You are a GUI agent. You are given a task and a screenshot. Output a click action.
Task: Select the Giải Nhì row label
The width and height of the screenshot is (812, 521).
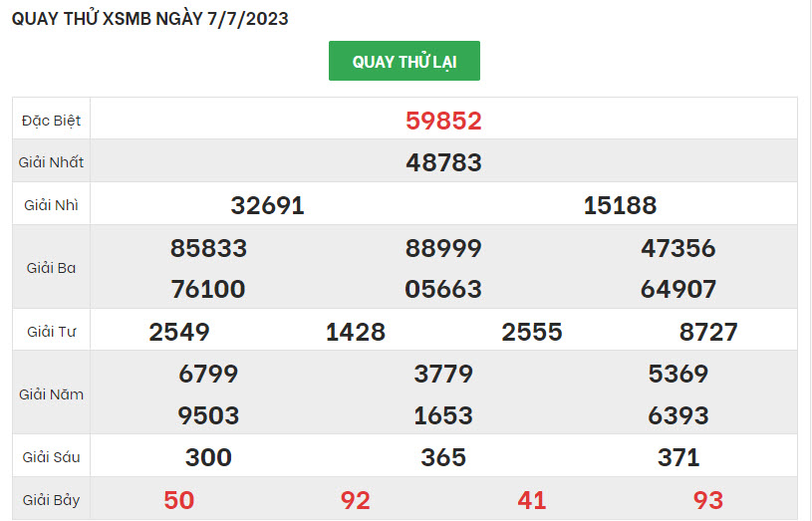[51, 205]
